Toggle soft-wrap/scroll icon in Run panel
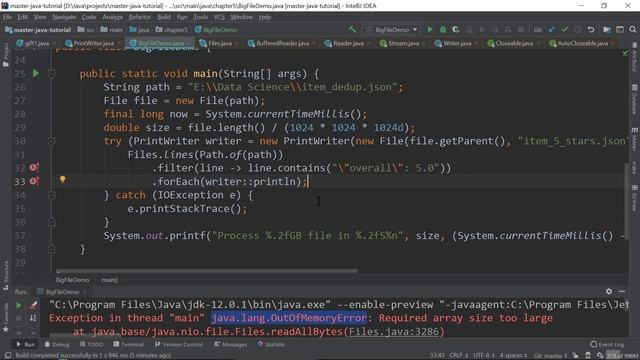This screenshot has width=640, height=360. (x=33, y=318)
